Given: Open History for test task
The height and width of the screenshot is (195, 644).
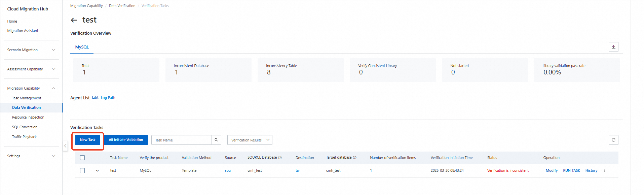Looking at the screenshot, I should [591, 170].
